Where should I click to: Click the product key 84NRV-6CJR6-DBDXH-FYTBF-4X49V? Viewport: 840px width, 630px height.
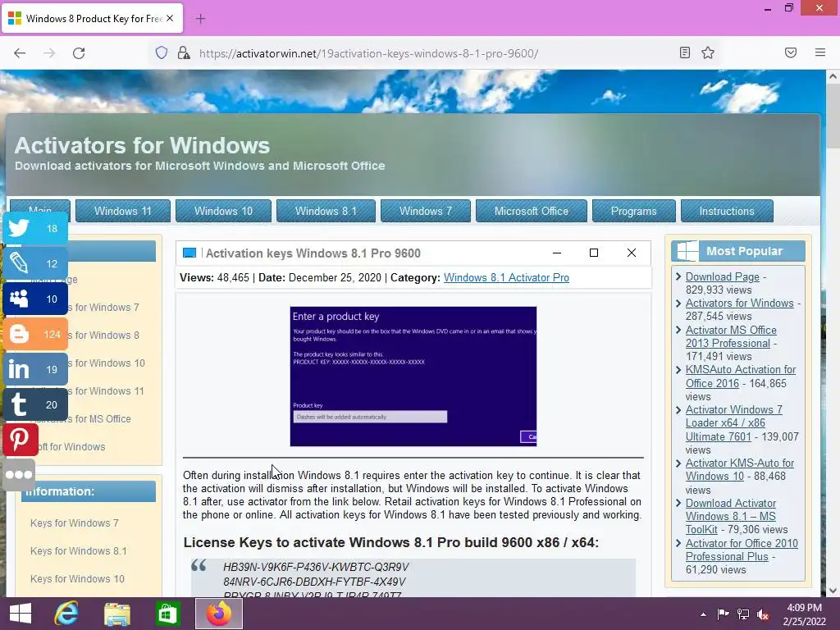[x=314, y=582]
